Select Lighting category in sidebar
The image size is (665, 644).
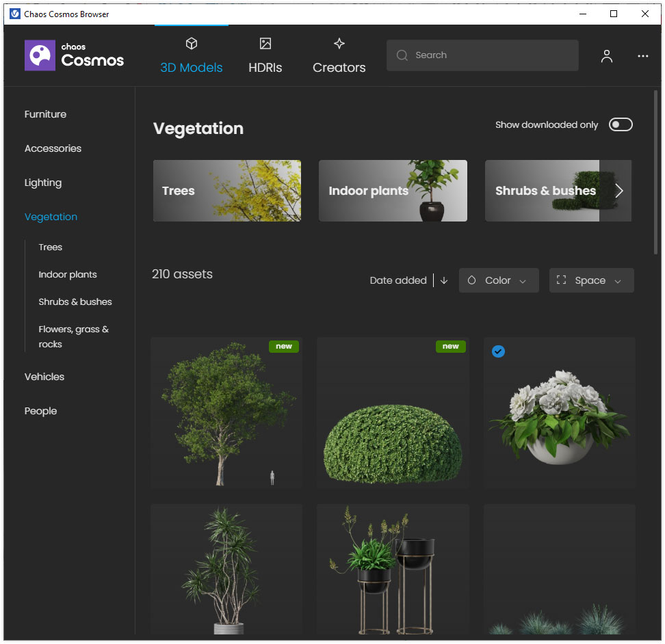[43, 183]
